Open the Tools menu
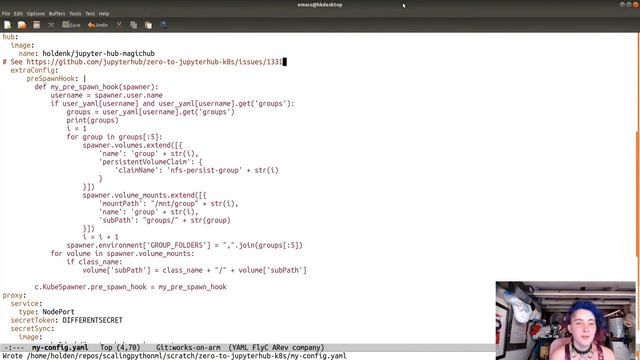Viewport: 640px width, 360px height. click(x=75, y=13)
